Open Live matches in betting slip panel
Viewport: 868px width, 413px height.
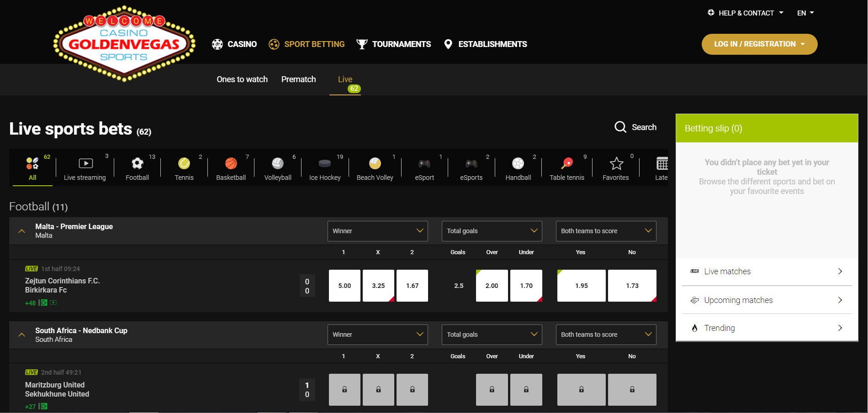(767, 272)
